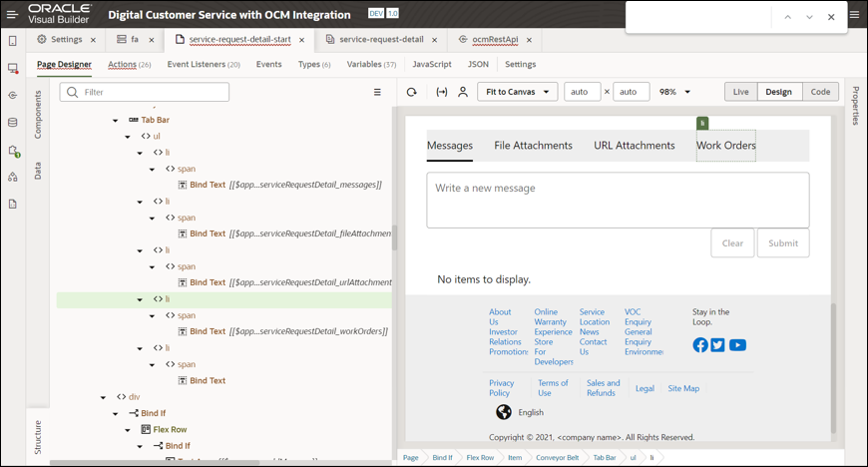
Task: Open the Site Map link
Action: pyautogui.click(x=683, y=388)
